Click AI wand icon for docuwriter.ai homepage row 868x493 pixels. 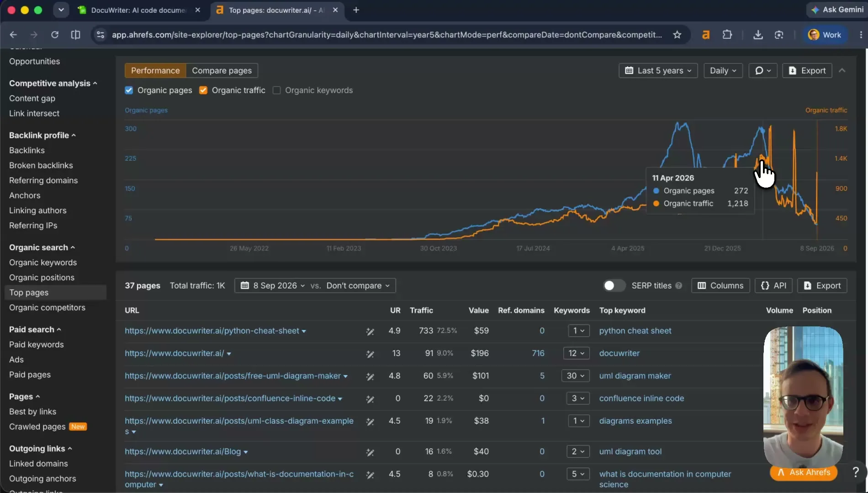tap(370, 354)
